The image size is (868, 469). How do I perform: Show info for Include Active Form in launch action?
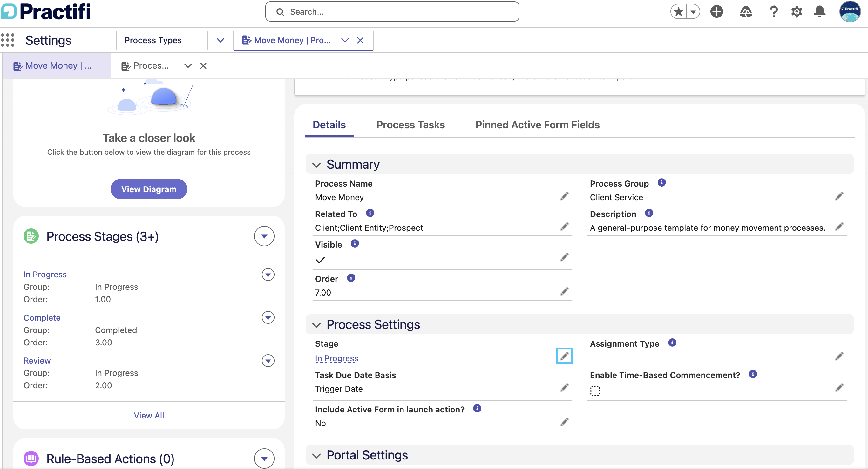point(477,408)
